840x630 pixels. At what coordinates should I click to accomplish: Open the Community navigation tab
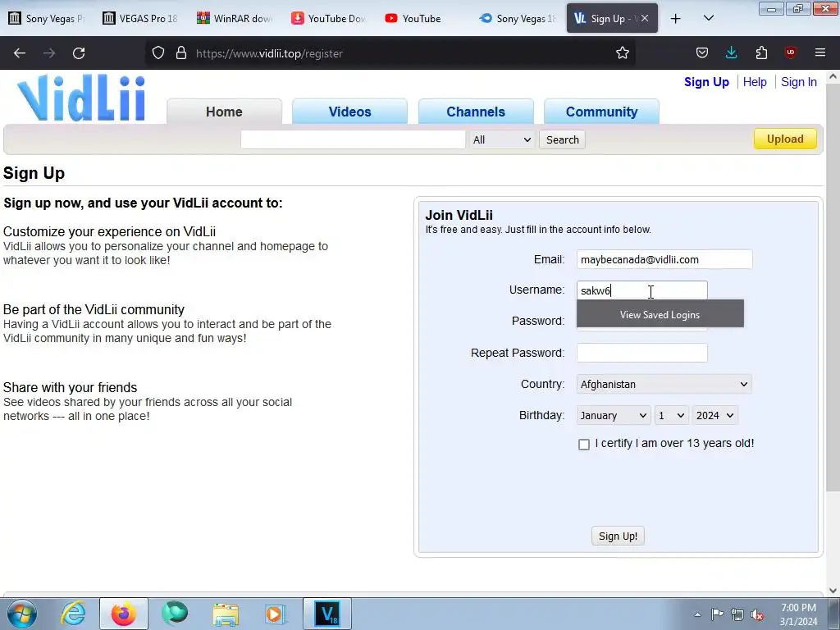(601, 112)
